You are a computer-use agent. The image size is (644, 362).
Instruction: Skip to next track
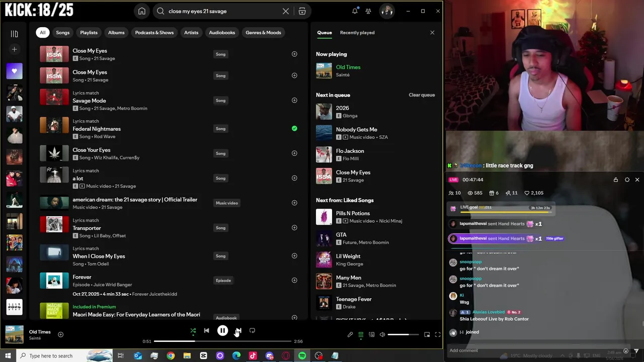pyautogui.click(x=238, y=330)
